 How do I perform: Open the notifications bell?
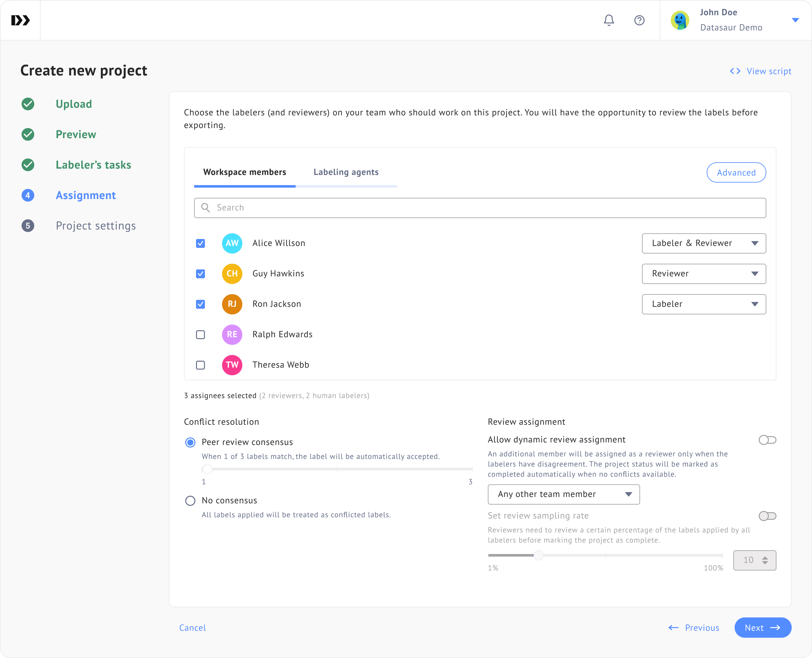[609, 20]
